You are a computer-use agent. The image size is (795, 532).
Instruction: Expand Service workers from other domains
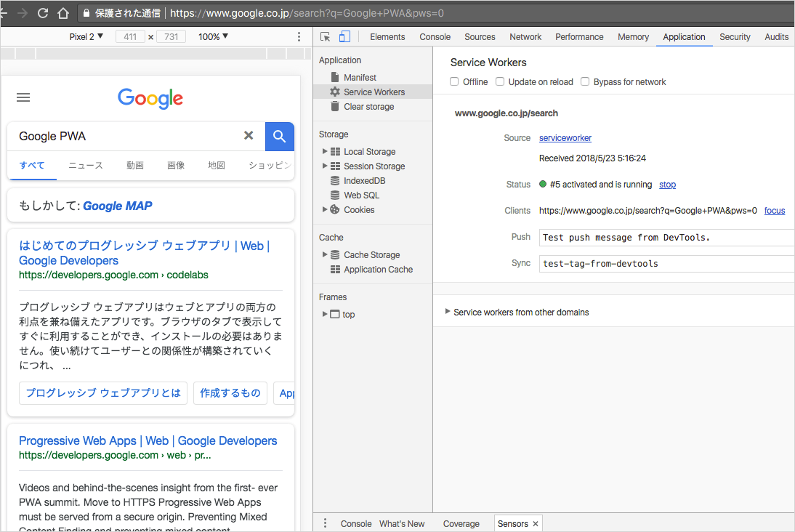pyautogui.click(x=447, y=311)
